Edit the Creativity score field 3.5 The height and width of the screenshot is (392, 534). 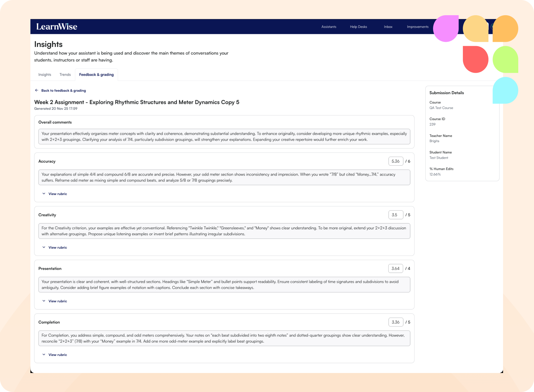point(395,215)
